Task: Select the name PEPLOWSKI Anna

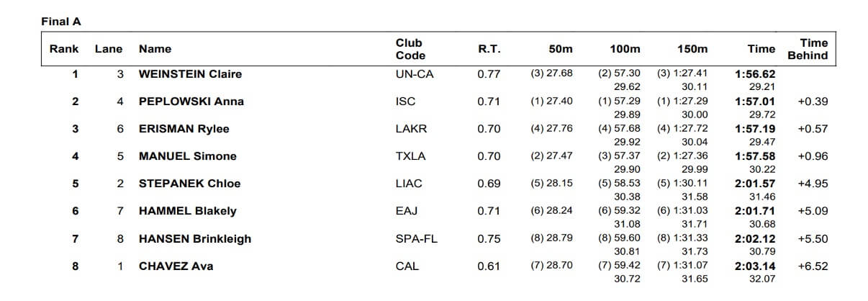Action: pyautogui.click(x=191, y=102)
